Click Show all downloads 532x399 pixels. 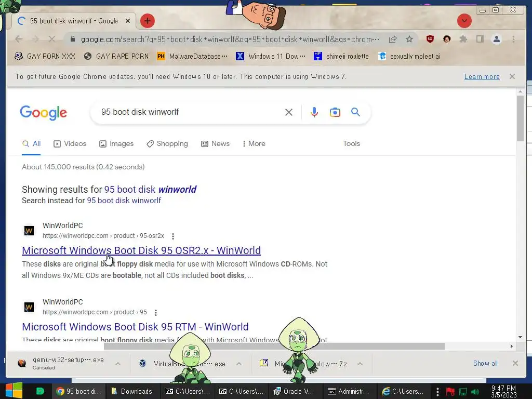tap(485, 363)
